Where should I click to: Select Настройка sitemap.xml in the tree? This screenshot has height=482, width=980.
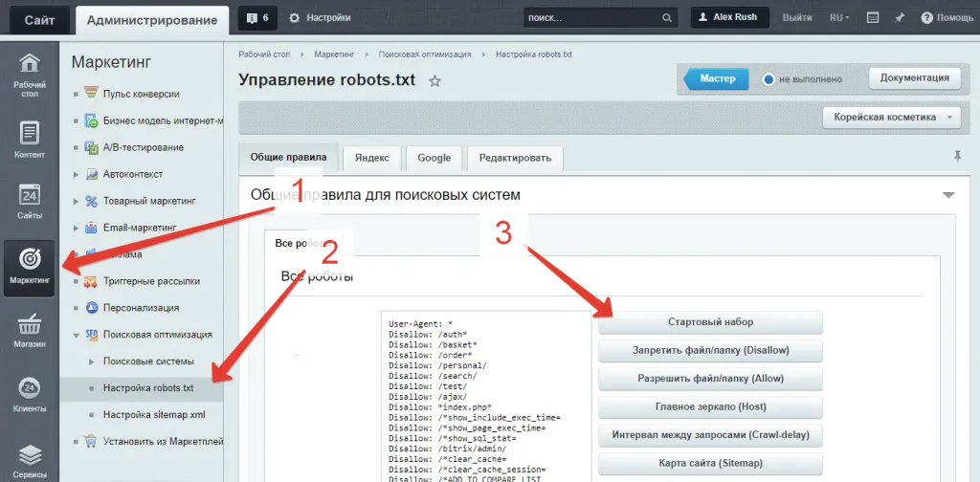coord(154,415)
